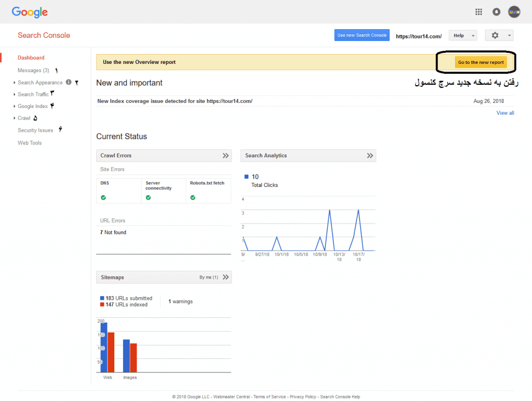
Task: Click the URL Errors label
Action: point(113,221)
